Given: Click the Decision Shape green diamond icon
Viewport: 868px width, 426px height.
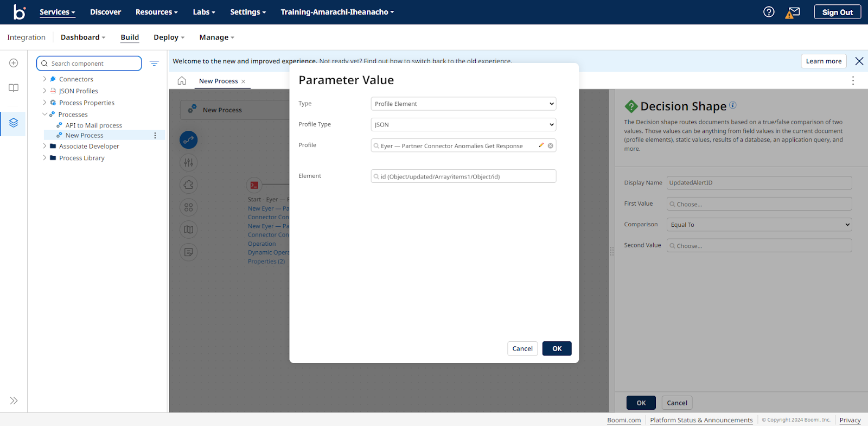Looking at the screenshot, I should tap(631, 106).
